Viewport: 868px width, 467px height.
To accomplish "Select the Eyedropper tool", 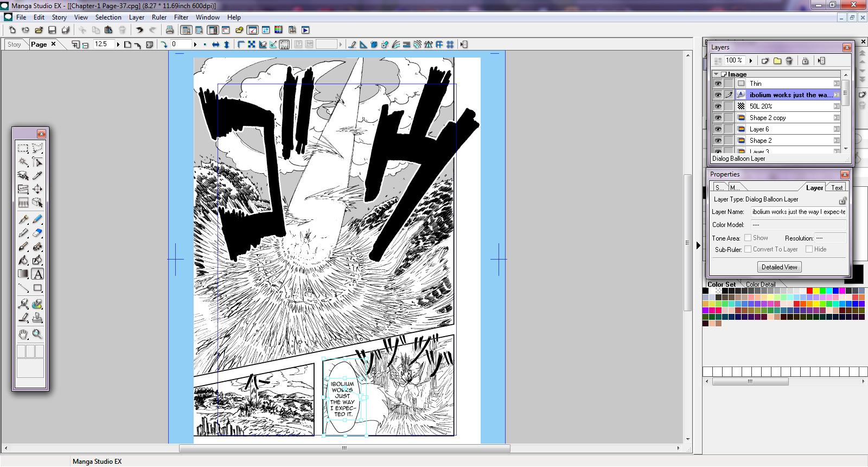I will click(37, 175).
